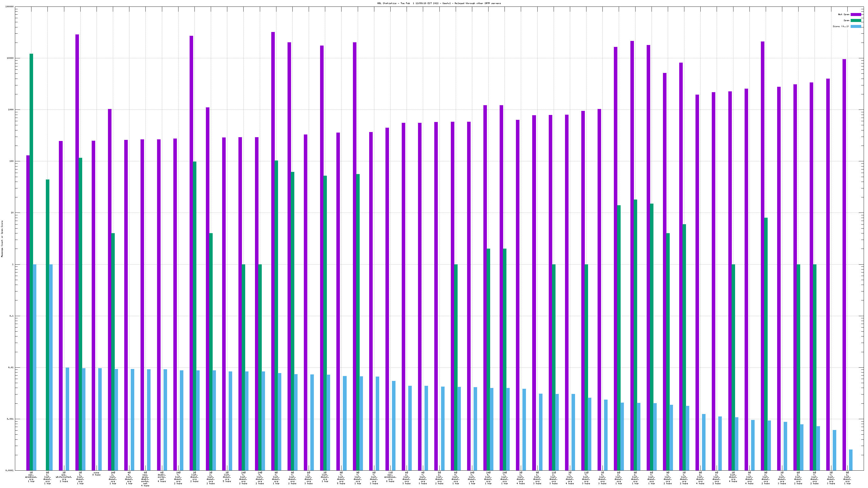Image resolution: width=868 pixels, height=488 pixels.
Task: Click the dnsbl.sorbs.net 4 hops axis label
Action: [162, 477]
